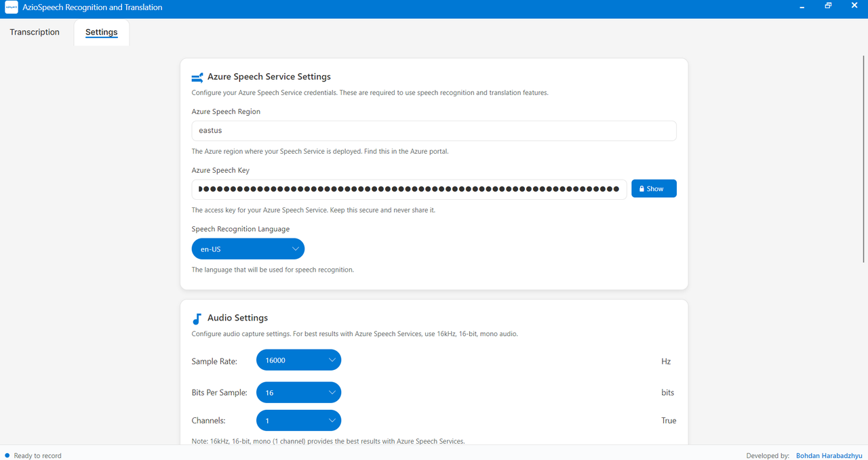Viewport: 868px width, 460px height.
Task: Click the Channels label
Action: (208, 421)
